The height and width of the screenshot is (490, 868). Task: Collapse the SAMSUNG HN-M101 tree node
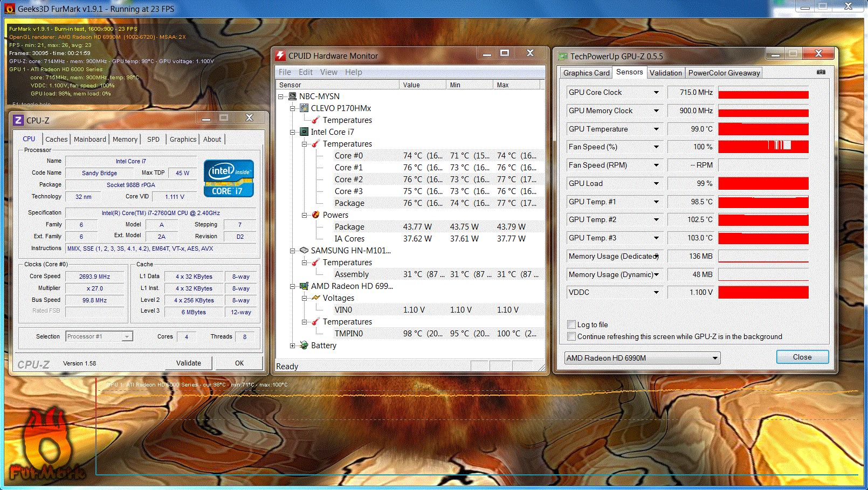tap(293, 251)
